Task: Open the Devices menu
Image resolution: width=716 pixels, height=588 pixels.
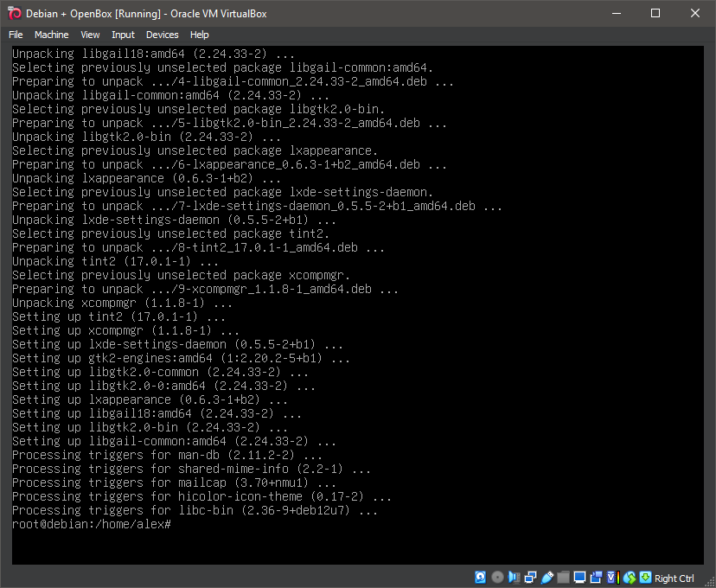Action: (x=162, y=35)
